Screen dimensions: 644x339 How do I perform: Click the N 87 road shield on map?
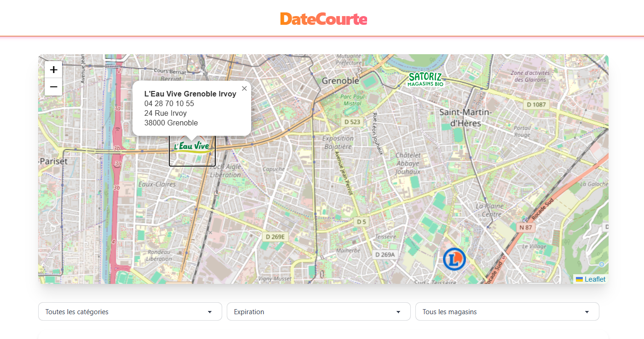525,227
